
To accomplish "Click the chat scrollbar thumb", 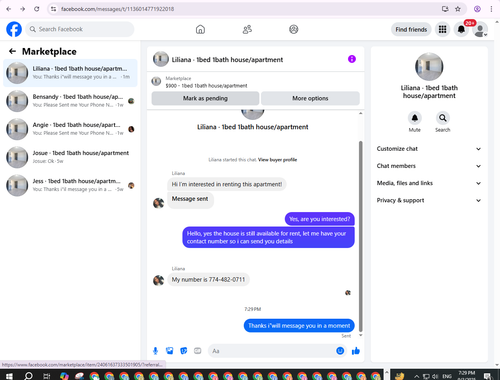I will coord(360,236).
